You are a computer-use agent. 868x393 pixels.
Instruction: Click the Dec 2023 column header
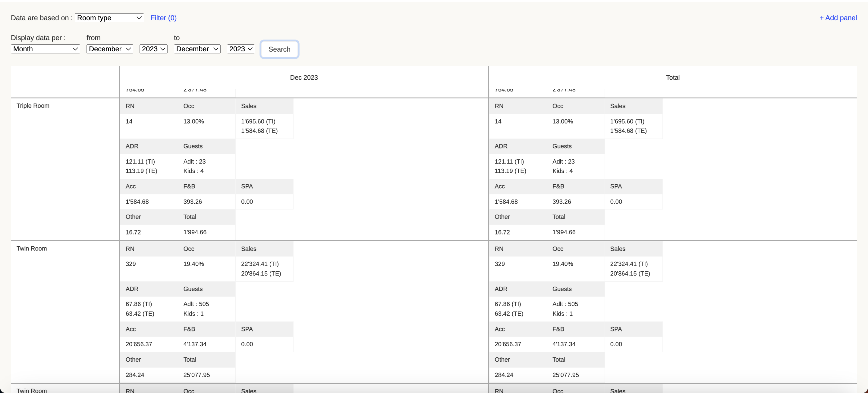pyautogui.click(x=303, y=78)
